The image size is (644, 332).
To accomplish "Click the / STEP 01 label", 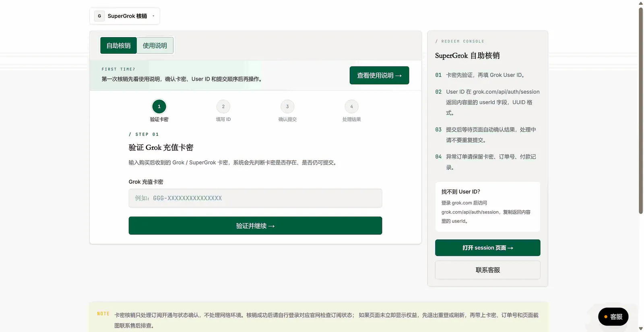I will (x=144, y=134).
